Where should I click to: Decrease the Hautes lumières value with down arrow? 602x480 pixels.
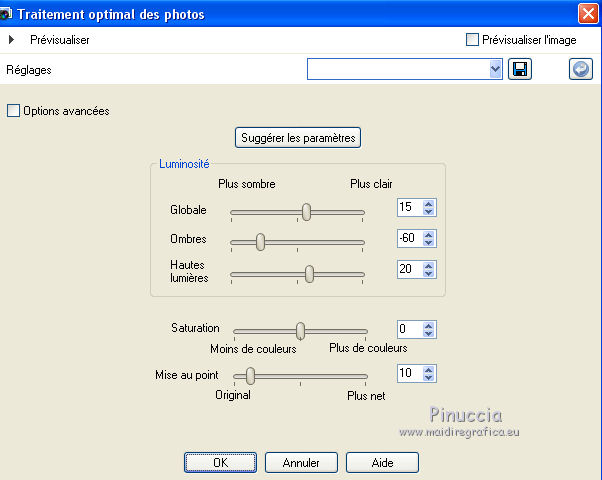pyautogui.click(x=429, y=274)
